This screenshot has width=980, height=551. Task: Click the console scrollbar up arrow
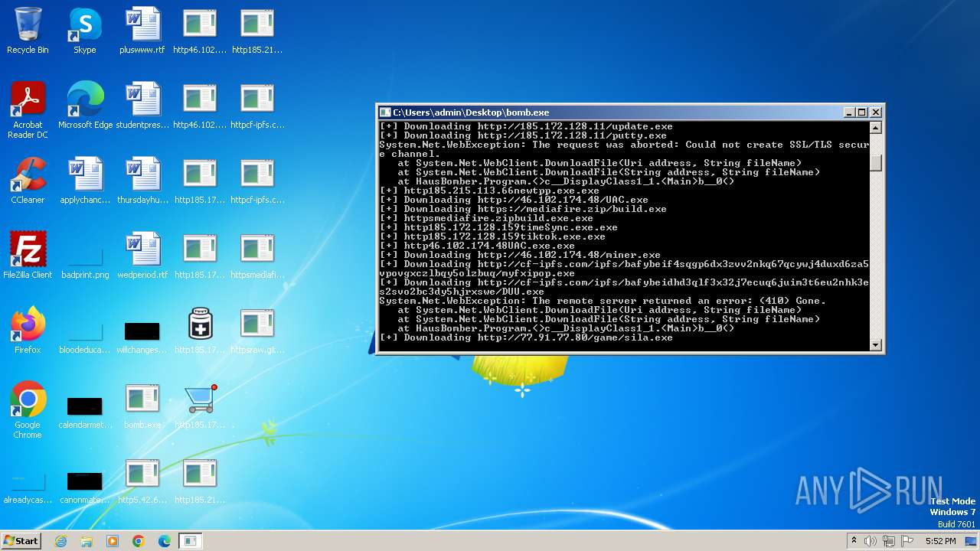coord(876,128)
